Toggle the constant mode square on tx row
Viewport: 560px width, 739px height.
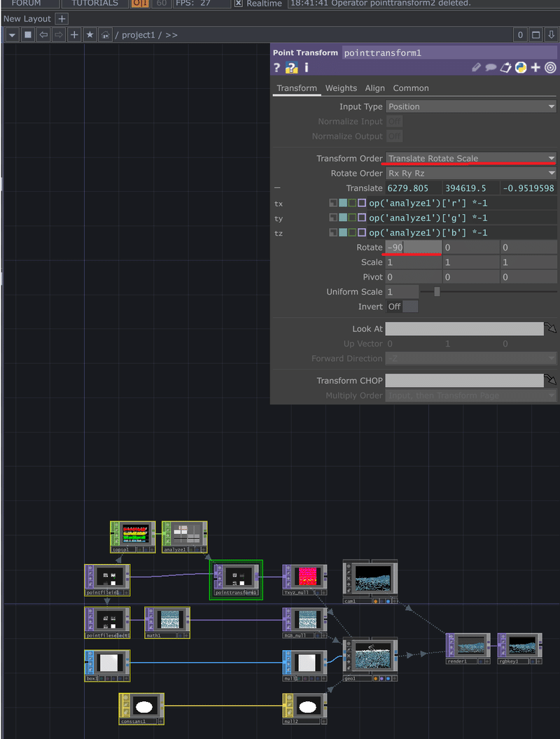(333, 203)
